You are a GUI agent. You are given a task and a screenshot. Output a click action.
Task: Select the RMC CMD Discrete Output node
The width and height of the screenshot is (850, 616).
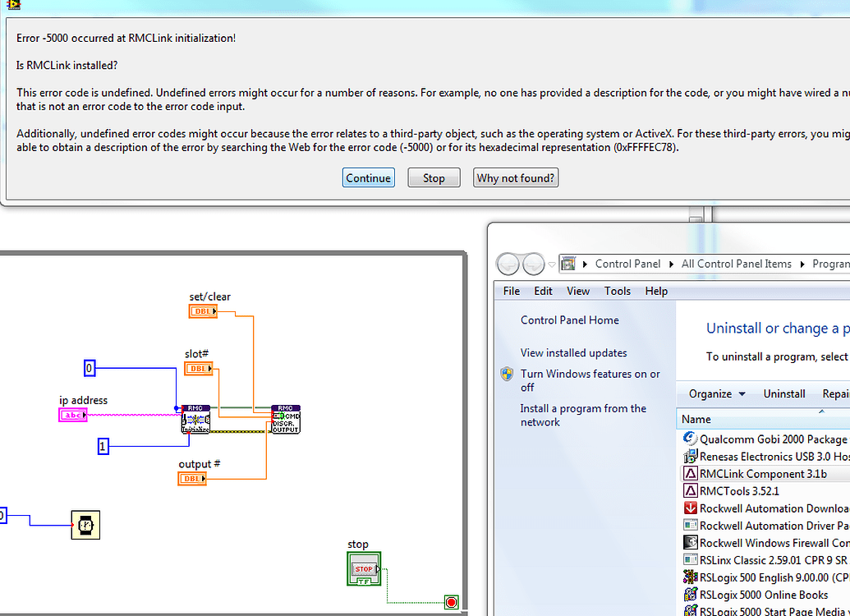(285, 418)
